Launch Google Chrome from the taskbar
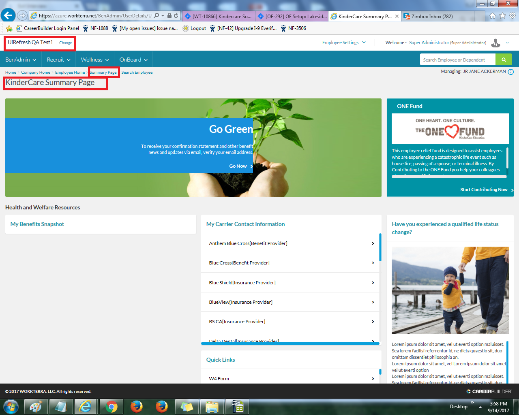The width and height of the screenshot is (519, 420). pyautogui.click(x=111, y=406)
